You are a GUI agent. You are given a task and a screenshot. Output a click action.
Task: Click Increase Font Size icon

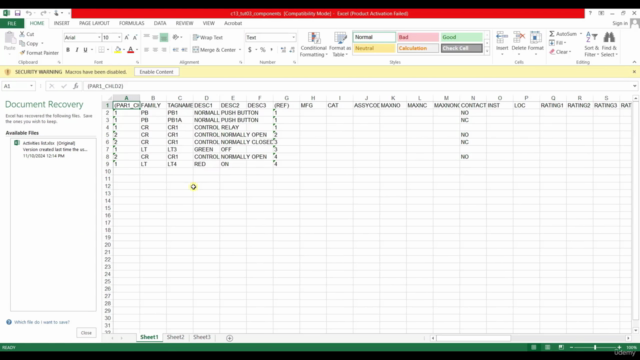(127, 38)
